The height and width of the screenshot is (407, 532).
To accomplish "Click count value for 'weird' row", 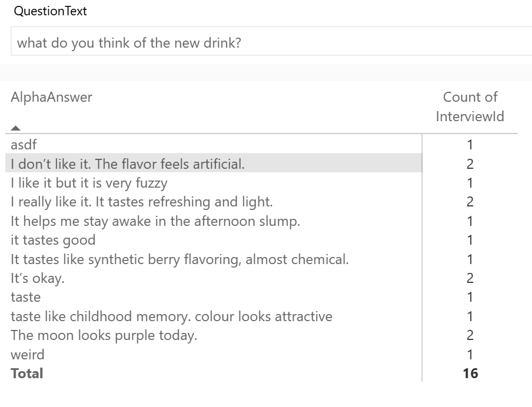I will [x=470, y=355].
